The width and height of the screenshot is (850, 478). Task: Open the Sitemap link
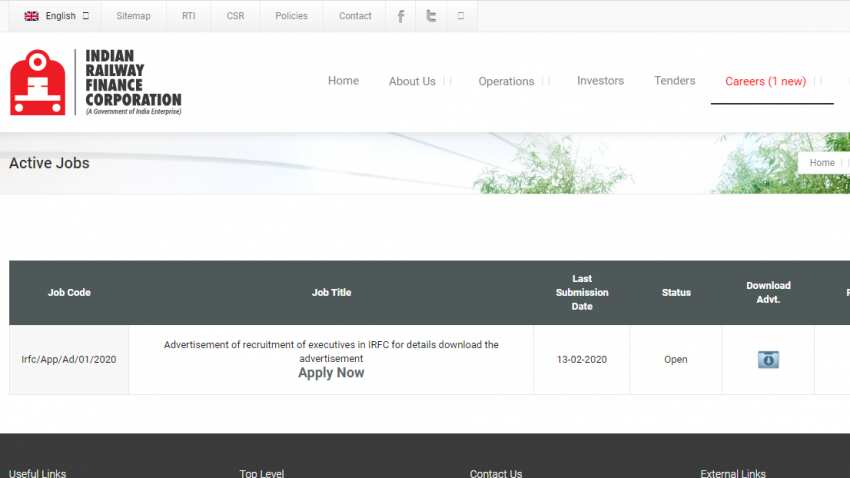[133, 16]
